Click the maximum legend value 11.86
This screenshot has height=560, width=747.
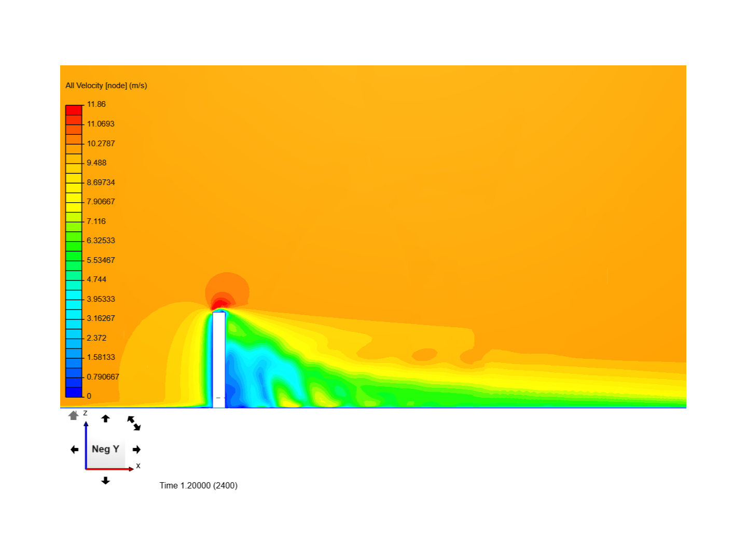(95, 104)
